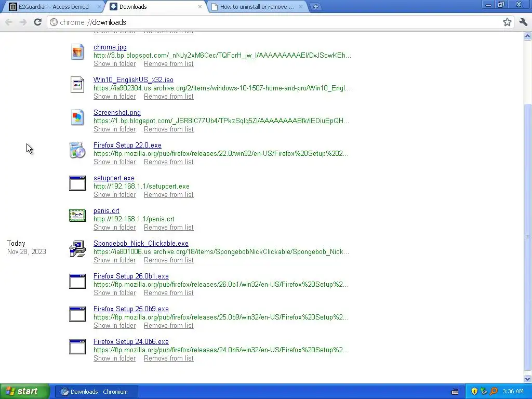
Task: Open the chrome.jpg download link
Action: point(110,47)
